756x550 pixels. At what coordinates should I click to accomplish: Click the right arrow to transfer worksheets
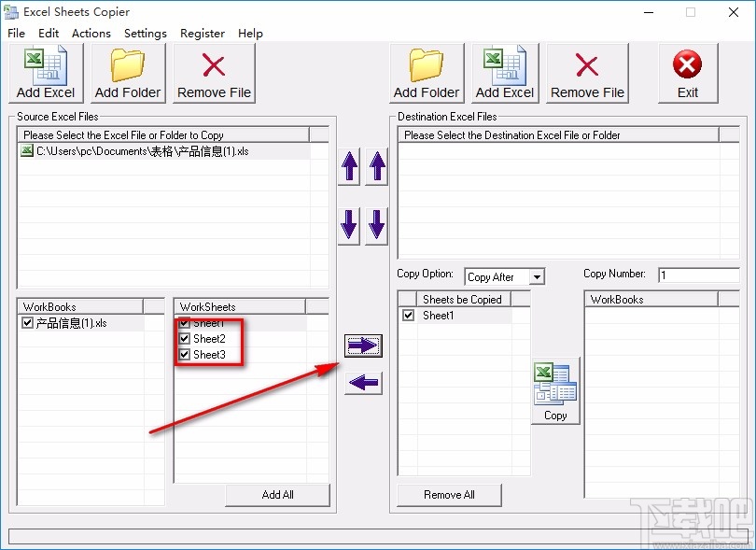[x=362, y=346]
